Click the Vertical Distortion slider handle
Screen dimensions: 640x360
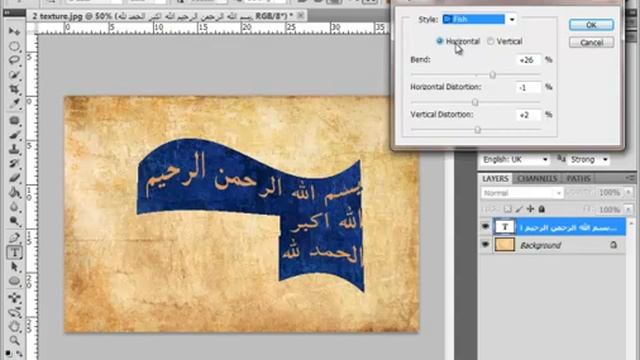(x=478, y=130)
